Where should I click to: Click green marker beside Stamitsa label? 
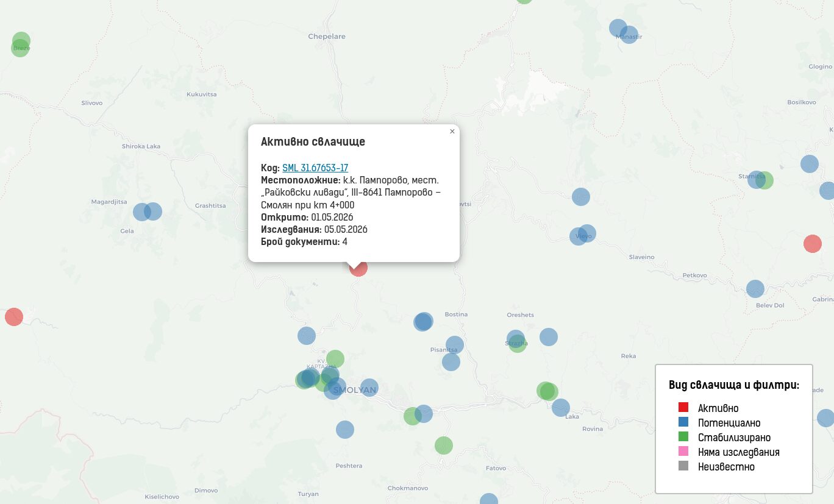click(x=764, y=180)
